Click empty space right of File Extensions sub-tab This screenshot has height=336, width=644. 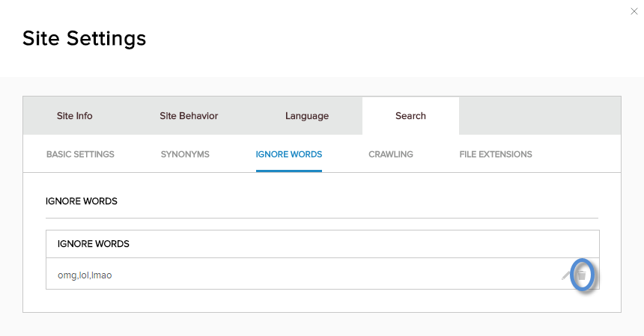point(577,154)
